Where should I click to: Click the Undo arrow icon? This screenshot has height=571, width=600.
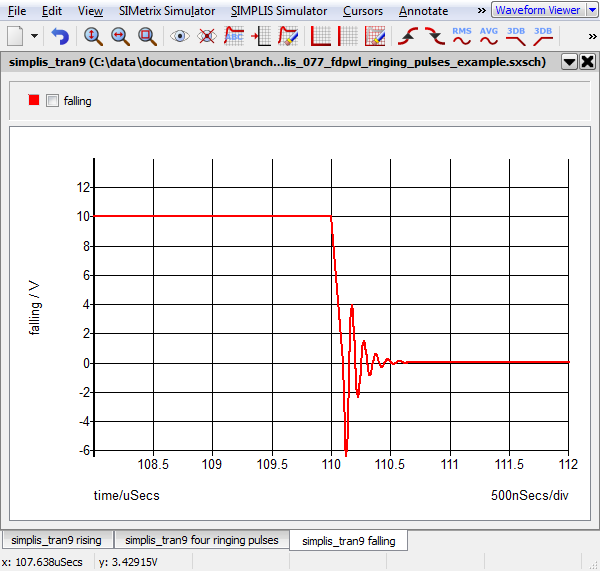click(x=60, y=37)
